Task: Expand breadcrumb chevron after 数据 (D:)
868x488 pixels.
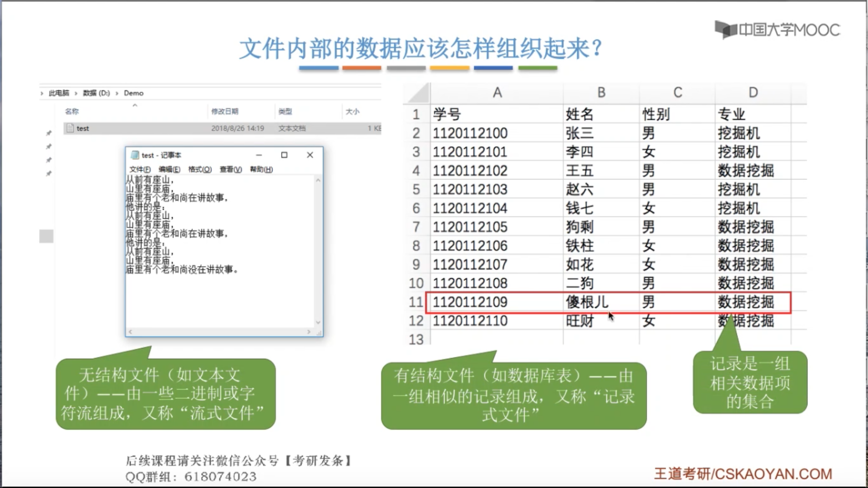Action: tap(117, 93)
